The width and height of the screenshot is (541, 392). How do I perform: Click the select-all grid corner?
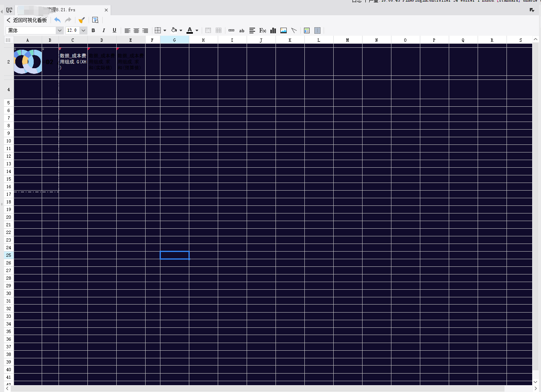(x=8, y=40)
